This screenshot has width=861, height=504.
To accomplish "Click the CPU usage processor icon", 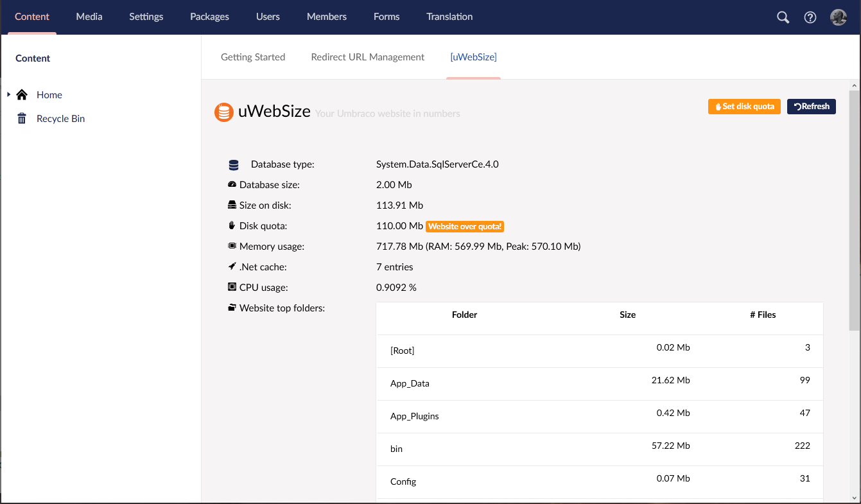I will click(x=232, y=288).
